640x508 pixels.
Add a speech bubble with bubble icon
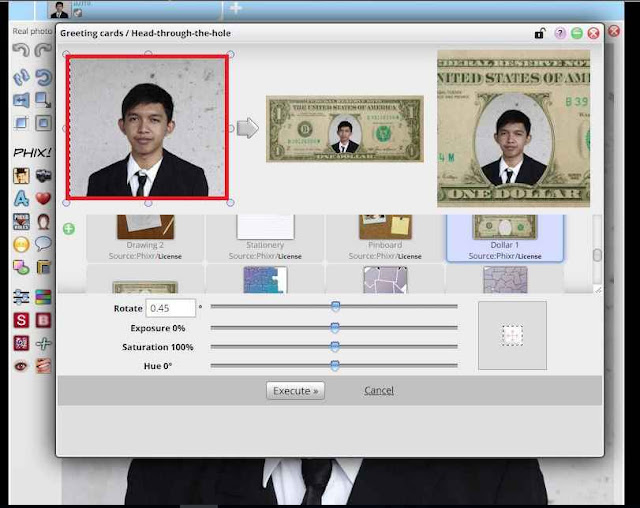(x=43, y=244)
